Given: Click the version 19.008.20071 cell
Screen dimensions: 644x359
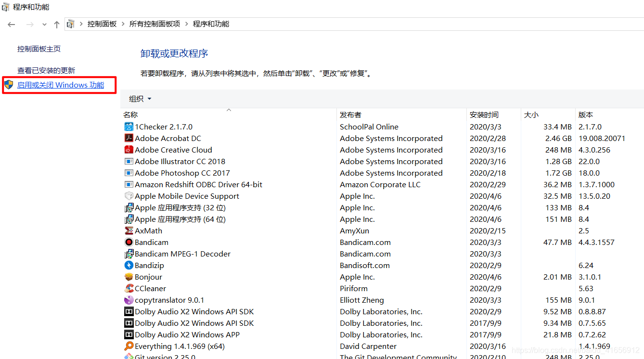Looking at the screenshot, I should 602,138.
